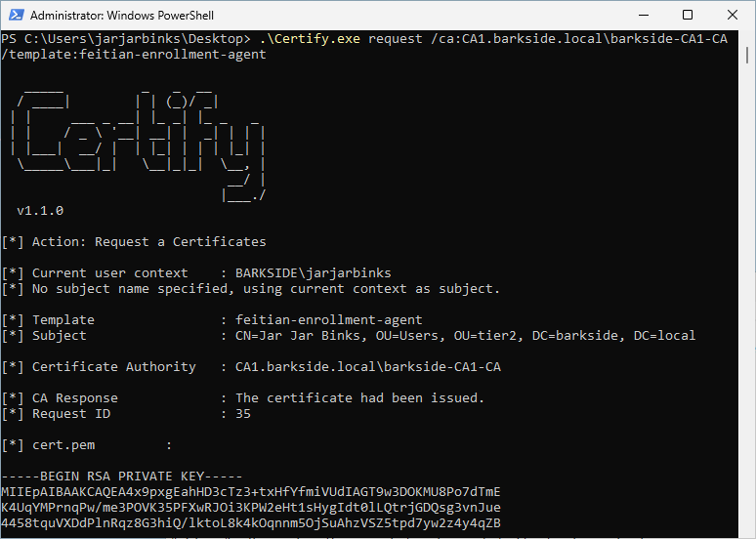Close the Administrator PowerShell window
Viewport: 756px width, 539px height.
(732, 15)
